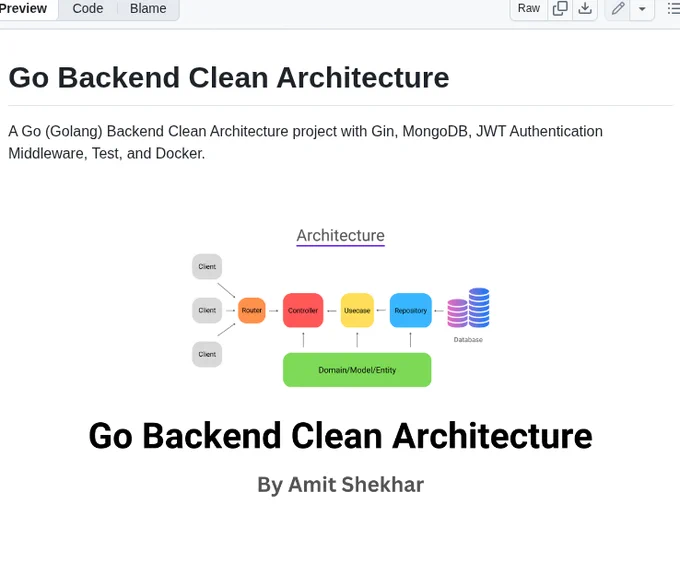The width and height of the screenshot is (680, 575).
Task: Click the green Domain/Model/Entity box
Action: [x=357, y=370]
